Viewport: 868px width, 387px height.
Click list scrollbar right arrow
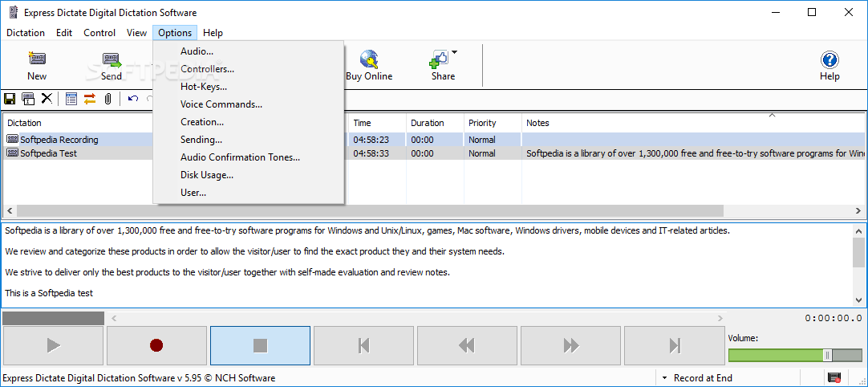(x=858, y=210)
